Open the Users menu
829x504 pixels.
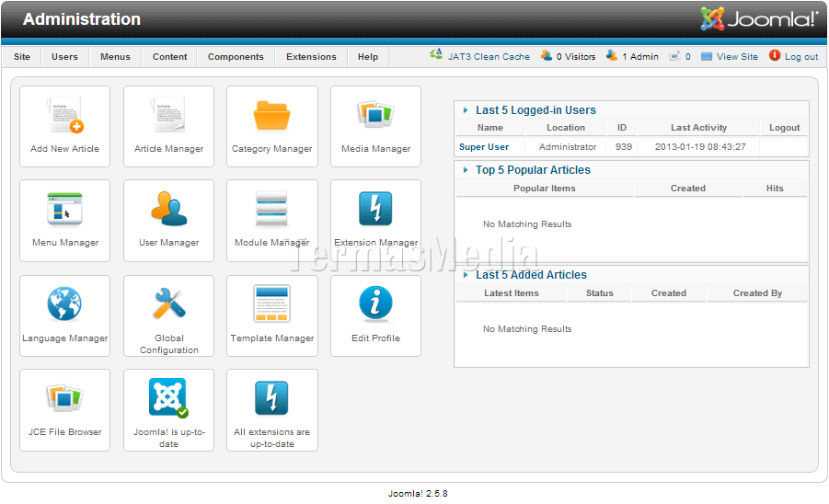point(64,57)
